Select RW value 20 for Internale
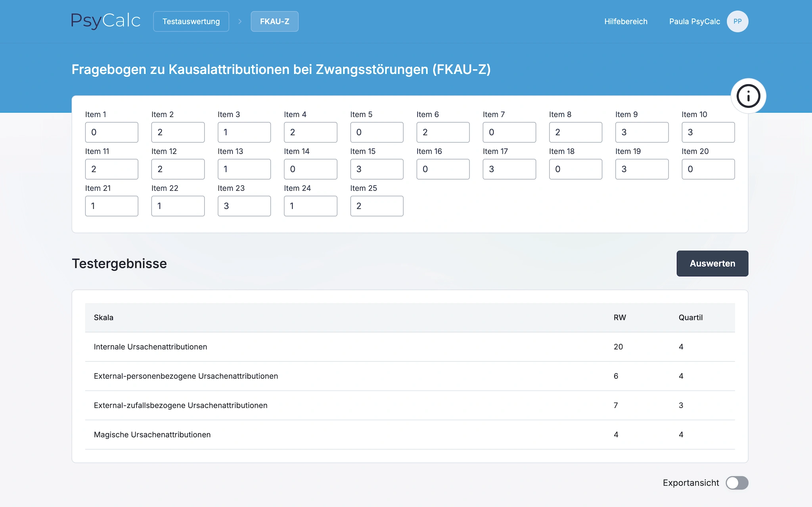This screenshot has height=507, width=812. pyautogui.click(x=618, y=347)
